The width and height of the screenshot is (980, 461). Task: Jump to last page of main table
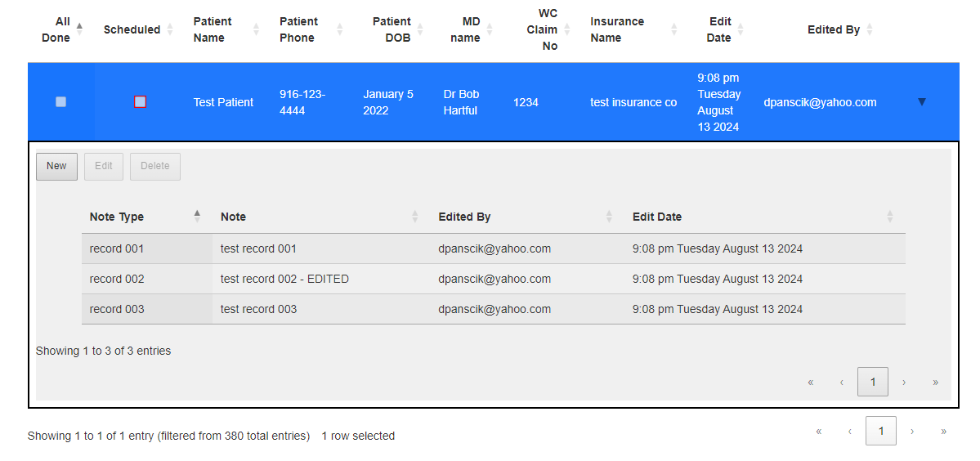click(943, 431)
